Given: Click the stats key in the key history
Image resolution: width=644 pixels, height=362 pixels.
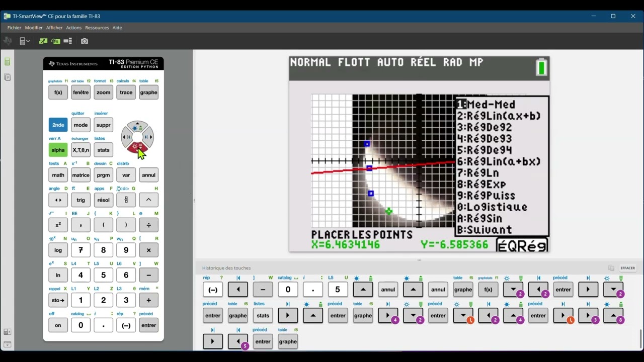Looking at the screenshot, I should (263, 315).
